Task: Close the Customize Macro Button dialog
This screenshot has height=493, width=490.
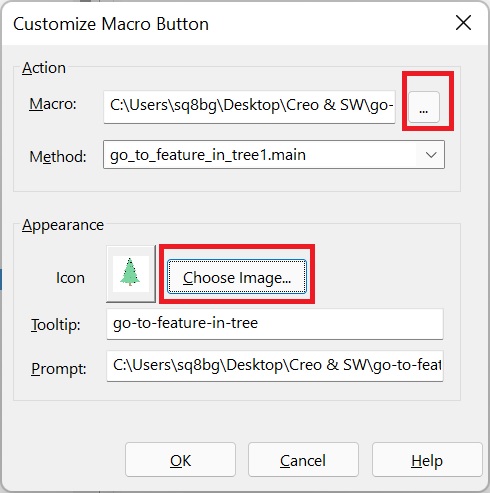Action: [463, 23]
